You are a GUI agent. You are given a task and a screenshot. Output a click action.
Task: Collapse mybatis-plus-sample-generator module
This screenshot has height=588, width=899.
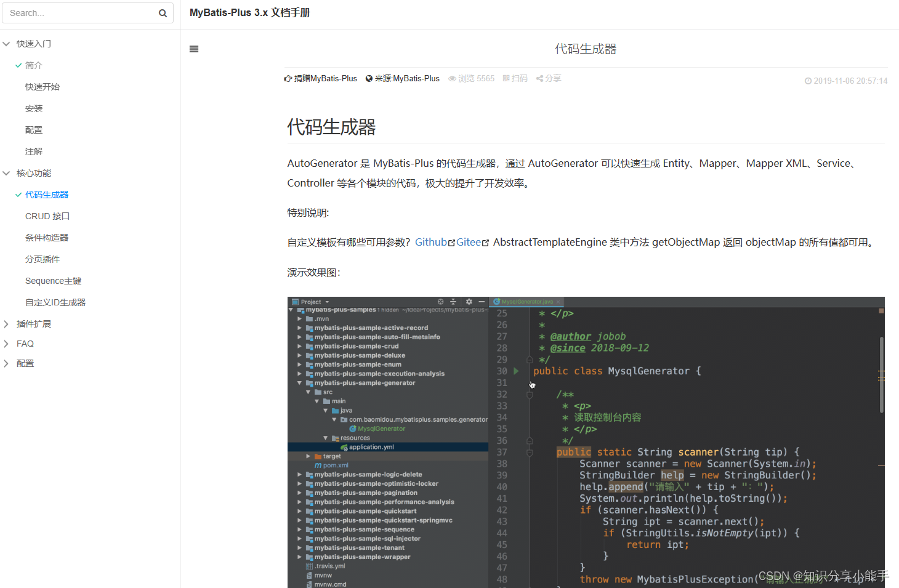pos(300,383)
